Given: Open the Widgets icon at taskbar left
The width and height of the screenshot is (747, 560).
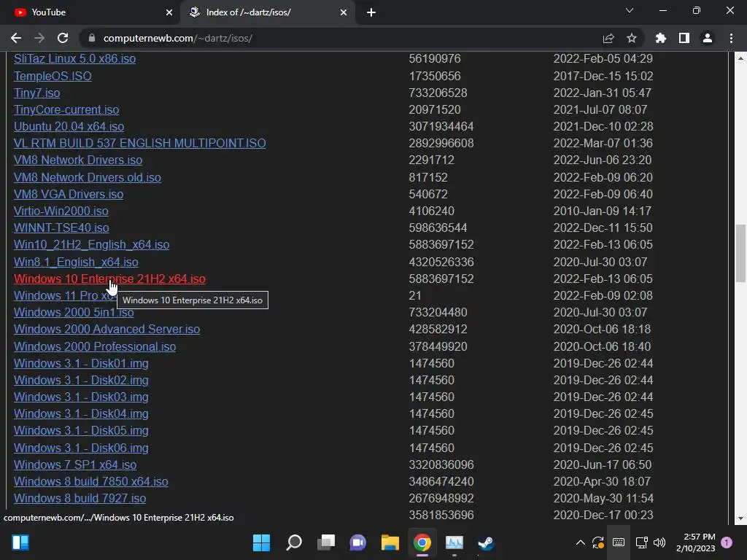Looking at the screenshot, I should click(x=20, y=542).
